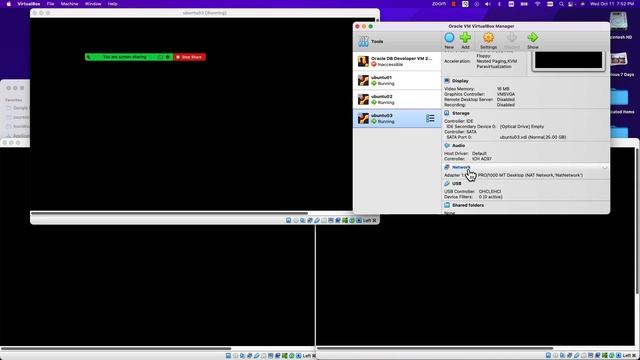Click the volume icon in the menu bar

pyautogui.click(x=488, y=4)
